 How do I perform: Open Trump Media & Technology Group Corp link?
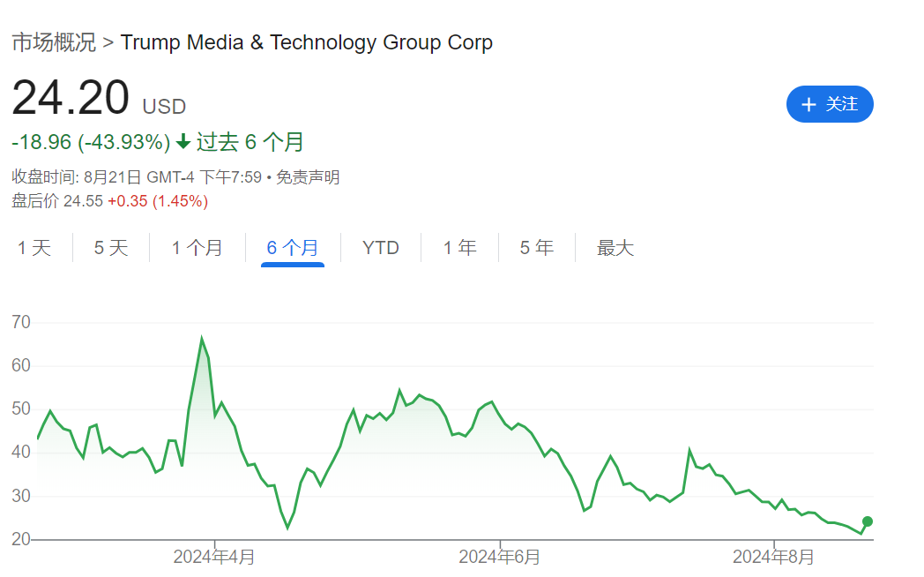[x=307, y=41]
